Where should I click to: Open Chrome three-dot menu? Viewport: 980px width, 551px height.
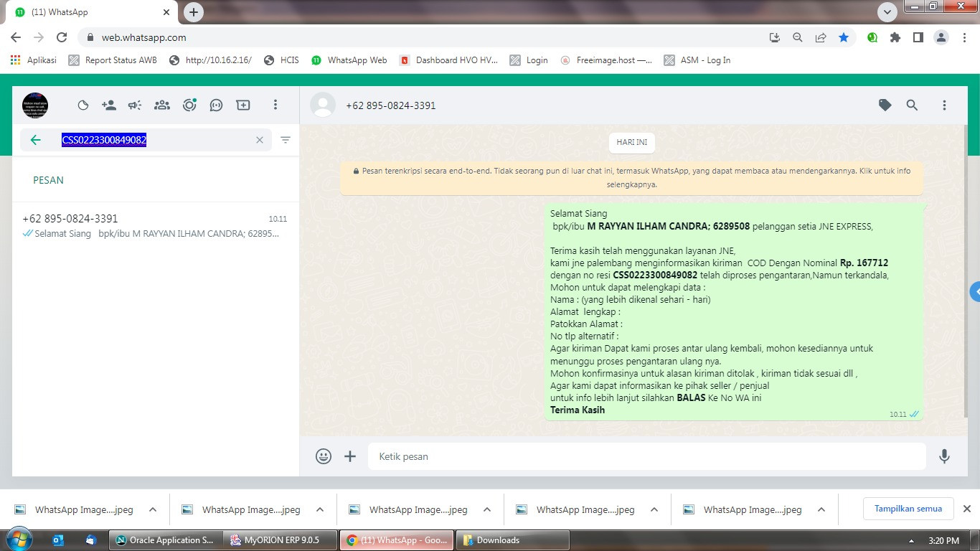pos(964,37)
